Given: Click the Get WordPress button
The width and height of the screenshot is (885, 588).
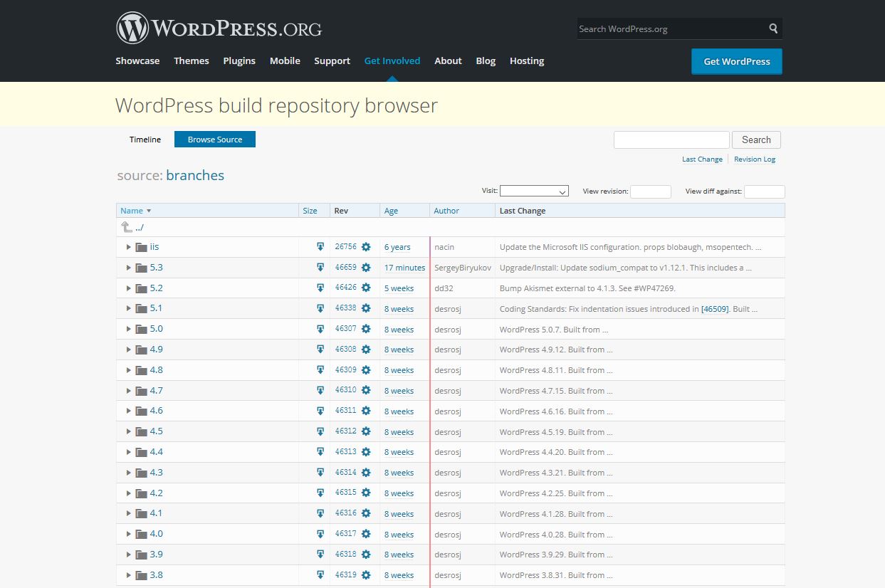Looking at the screenshot, I should click(737, 61).
